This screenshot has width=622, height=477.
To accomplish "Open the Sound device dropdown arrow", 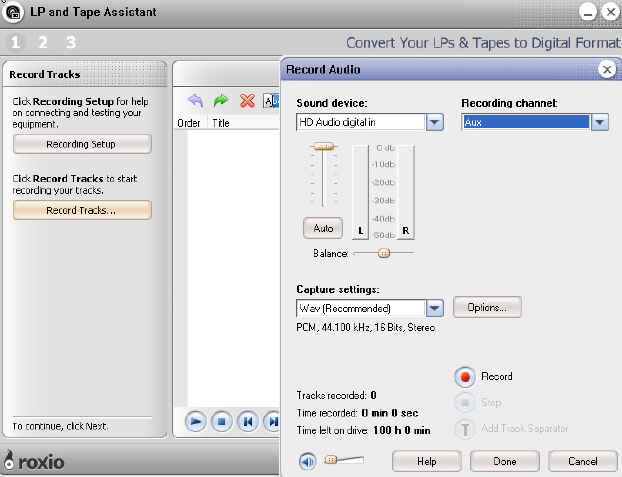I will click(x=435, y=122).
